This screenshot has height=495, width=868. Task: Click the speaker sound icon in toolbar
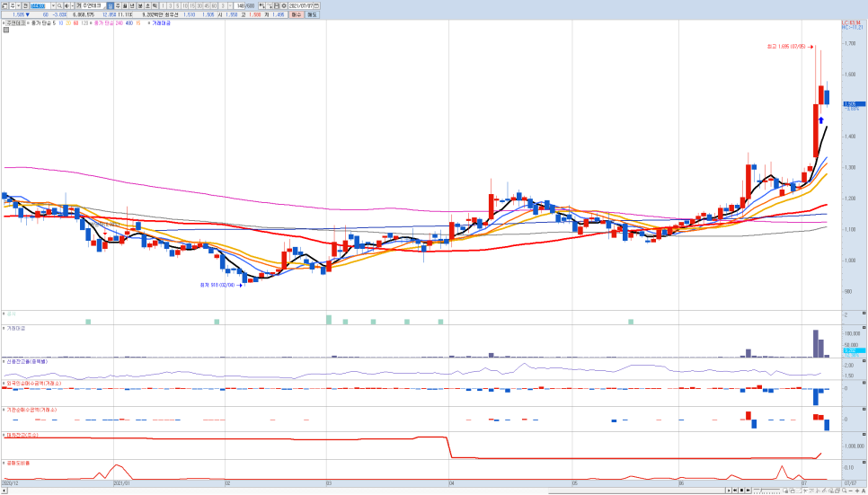[66, 5]
